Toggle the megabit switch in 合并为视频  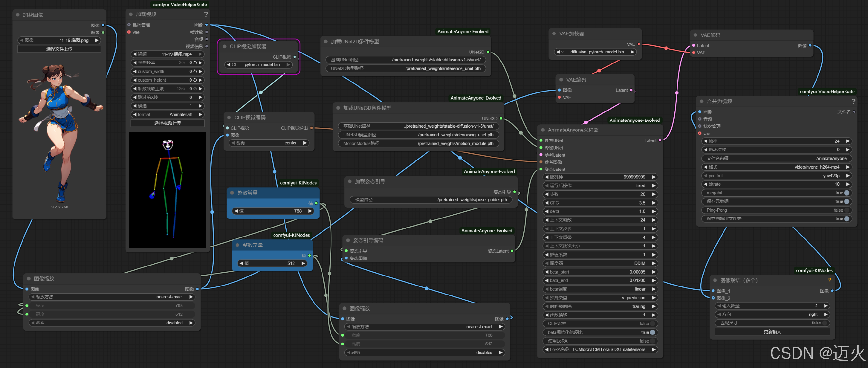click(x=846, y=193)
